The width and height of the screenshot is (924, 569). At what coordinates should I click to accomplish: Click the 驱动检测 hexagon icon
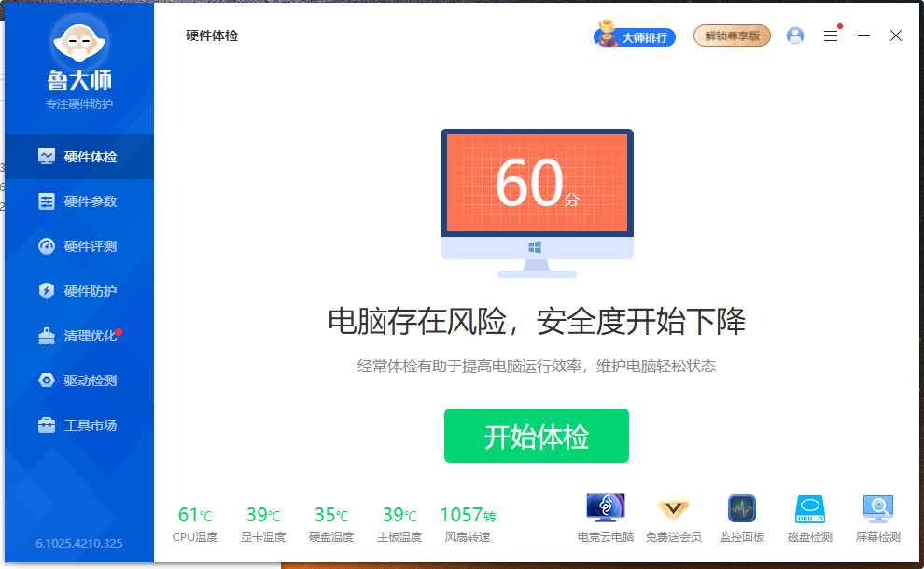coord(47,381)
